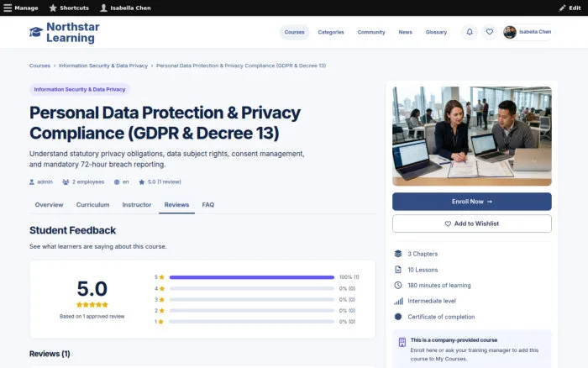
Task: Open the Manage hamburger menu icon
Action: (8, 8)
